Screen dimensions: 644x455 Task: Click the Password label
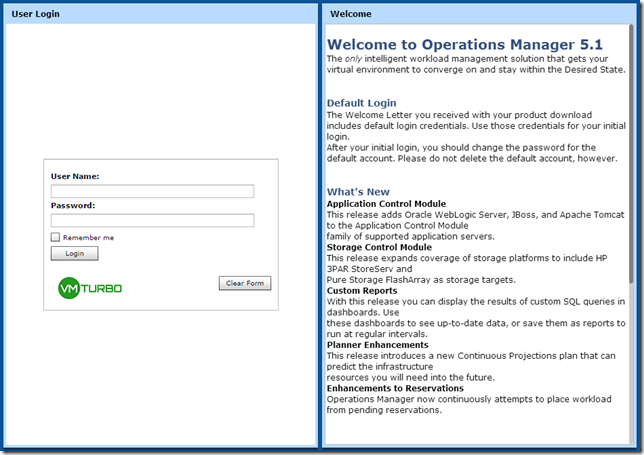(x=73, y=205)
